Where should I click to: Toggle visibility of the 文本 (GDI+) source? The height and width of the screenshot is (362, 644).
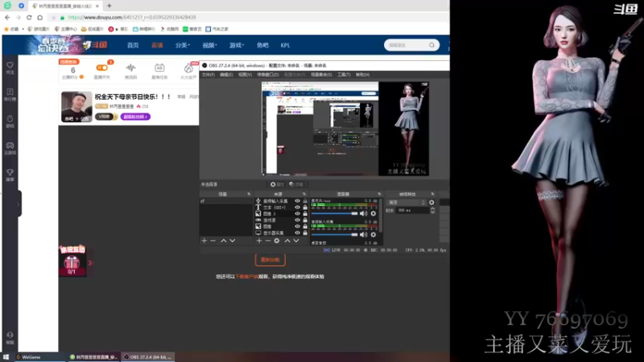[297, 208]
